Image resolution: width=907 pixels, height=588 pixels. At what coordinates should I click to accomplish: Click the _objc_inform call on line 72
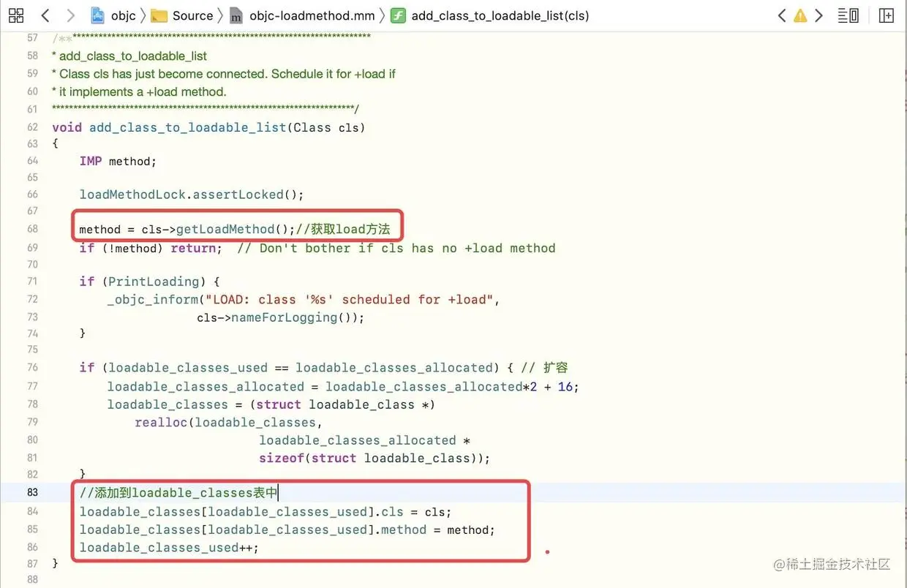click(x=153, y=300)
